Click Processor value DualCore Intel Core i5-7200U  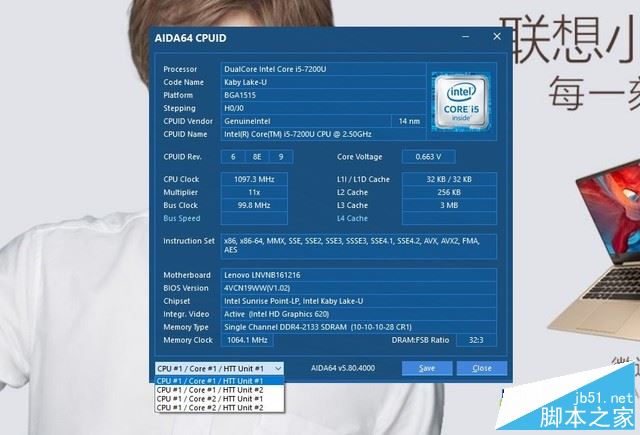pos(323,69)
